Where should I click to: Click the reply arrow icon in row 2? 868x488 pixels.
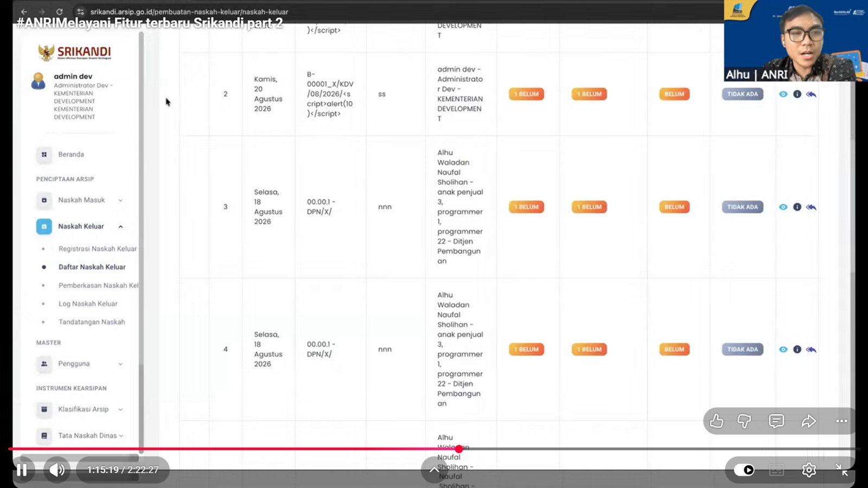point(811,94)
